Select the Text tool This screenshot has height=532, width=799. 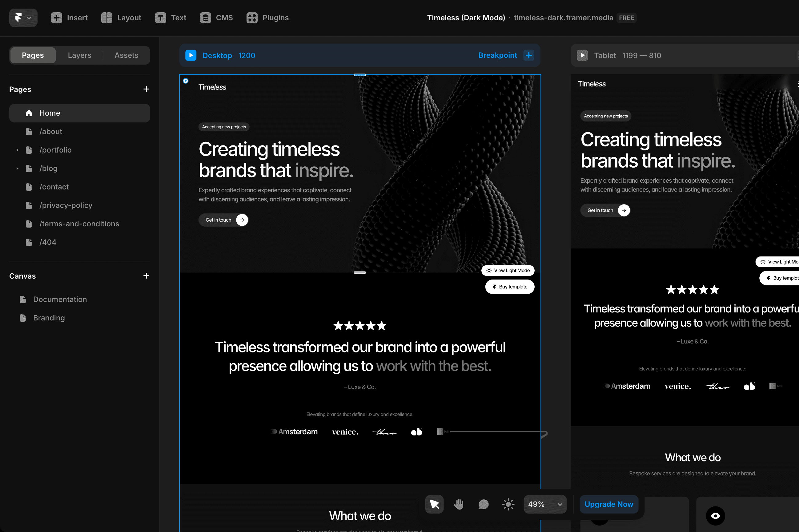click(x=171, y=18)
